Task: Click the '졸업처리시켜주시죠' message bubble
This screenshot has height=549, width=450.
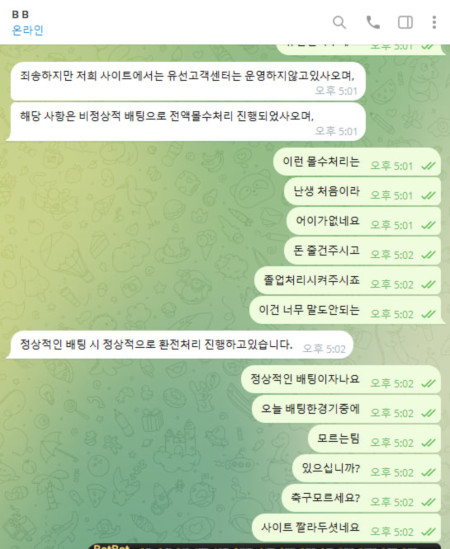Action: [x=347, y=280]
